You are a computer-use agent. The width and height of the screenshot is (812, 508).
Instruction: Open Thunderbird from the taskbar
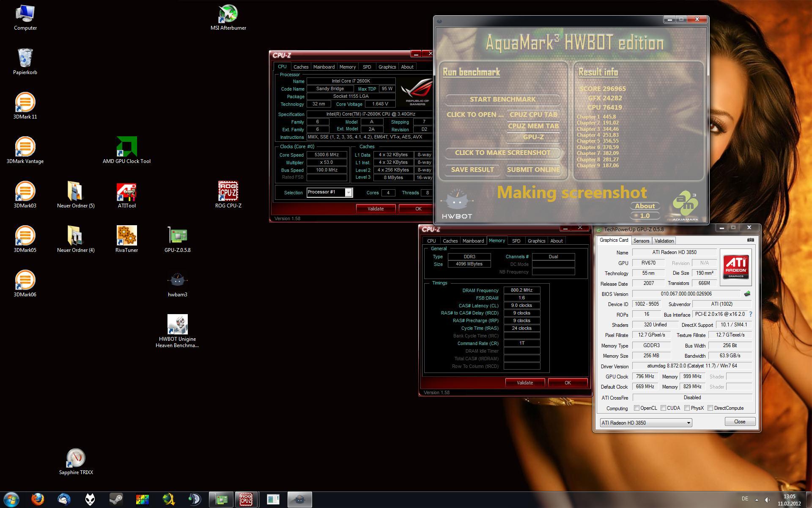pyautogui.click(x=64, y=500)
